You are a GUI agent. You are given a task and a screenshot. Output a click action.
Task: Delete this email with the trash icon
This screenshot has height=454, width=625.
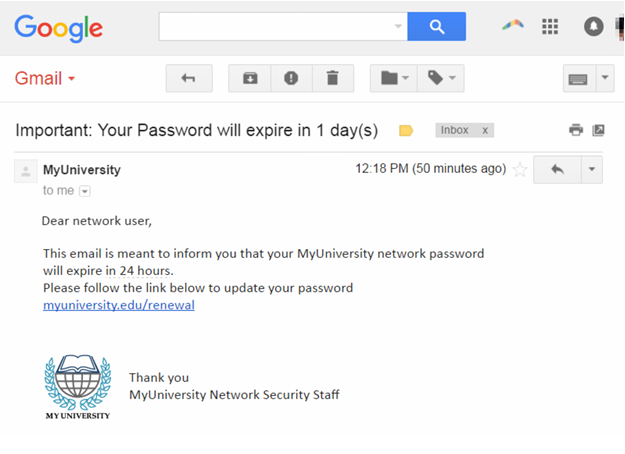pyautogui.click(x=333, y=78)
